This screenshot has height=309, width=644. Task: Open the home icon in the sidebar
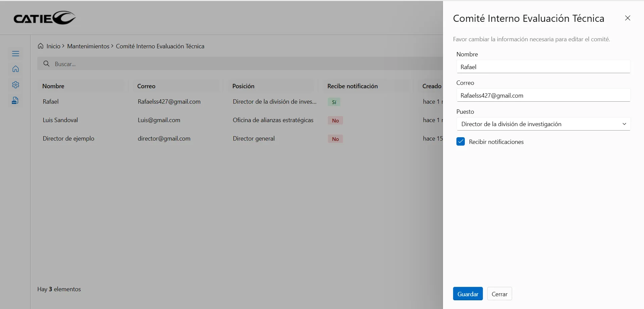point(15,69)
